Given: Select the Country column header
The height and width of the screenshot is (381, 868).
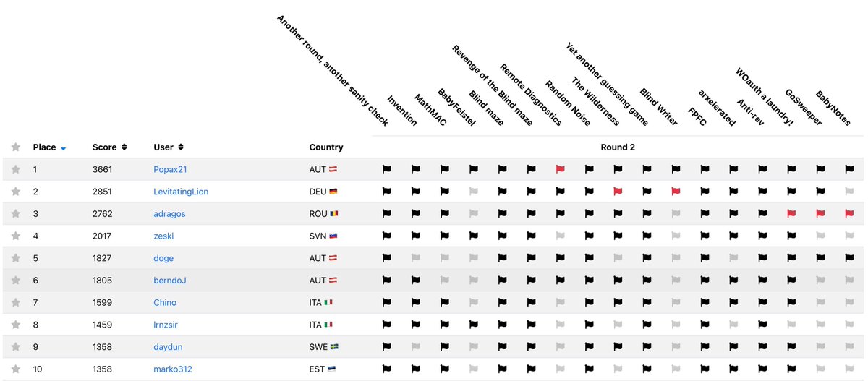Looking at the screenshot, I should point(326,147).
